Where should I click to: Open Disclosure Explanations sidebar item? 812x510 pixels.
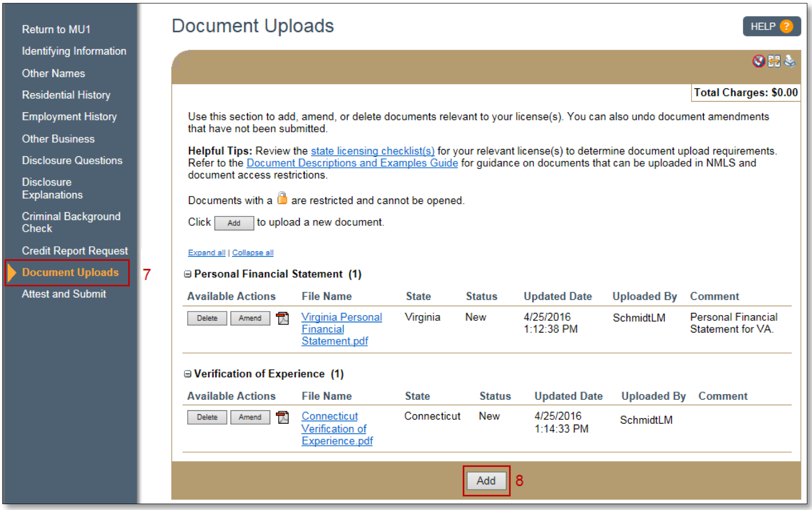(x=52, y=188)
